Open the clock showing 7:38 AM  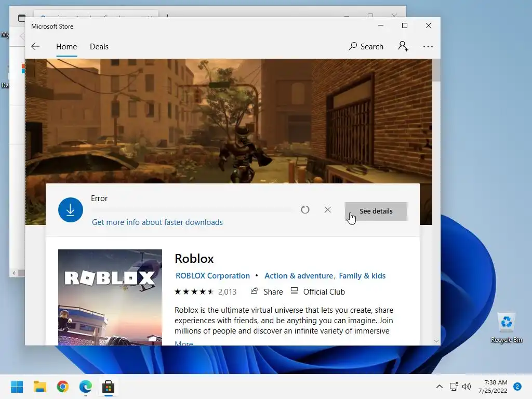(493, 387)
